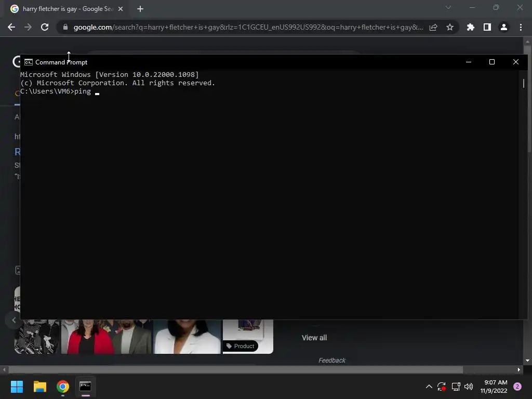This screenshot has height=399, width=532.
Task: Open a new Chrome tab
Action: [140, 9]
